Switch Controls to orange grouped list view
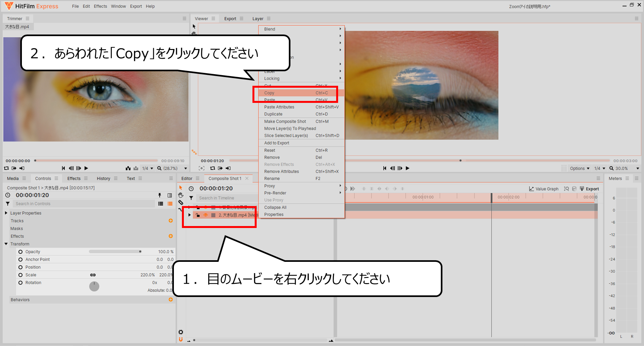This screenshot has height=346, width=644. pos(170,204)
